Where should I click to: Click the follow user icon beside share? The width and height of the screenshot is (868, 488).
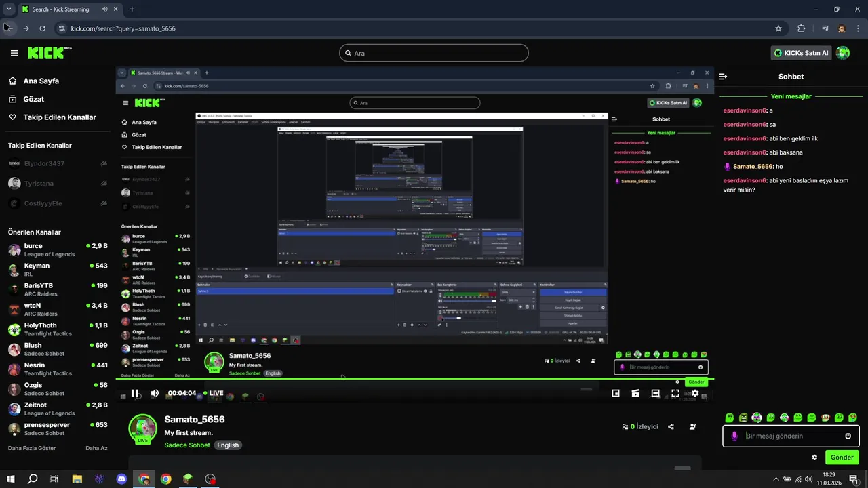[692, 426]
